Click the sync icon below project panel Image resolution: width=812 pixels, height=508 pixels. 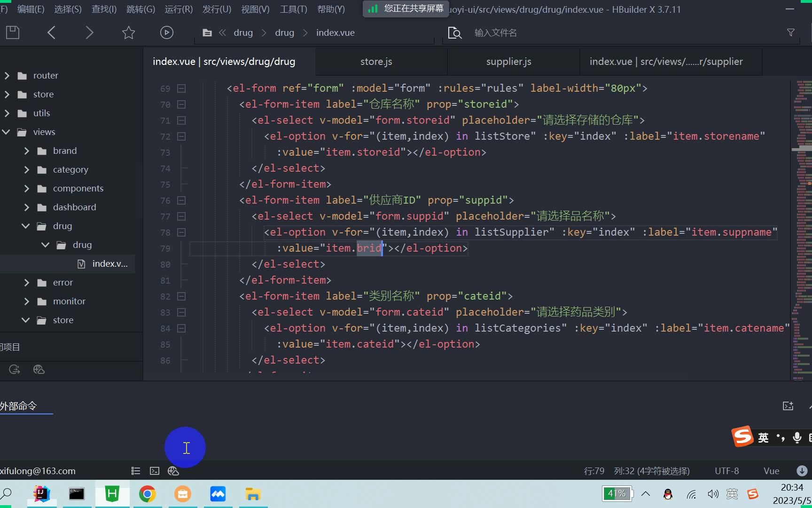point(15,370)
